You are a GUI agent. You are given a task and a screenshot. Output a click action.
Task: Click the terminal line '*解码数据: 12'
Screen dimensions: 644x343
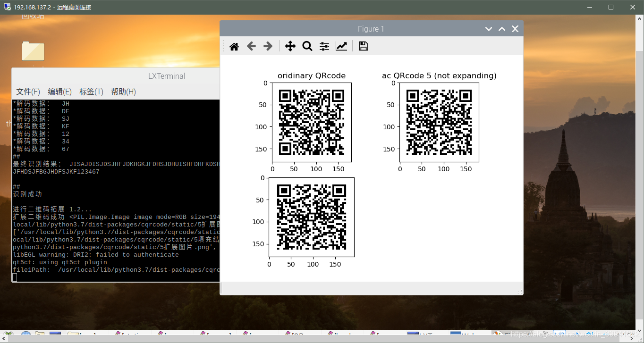41,134
